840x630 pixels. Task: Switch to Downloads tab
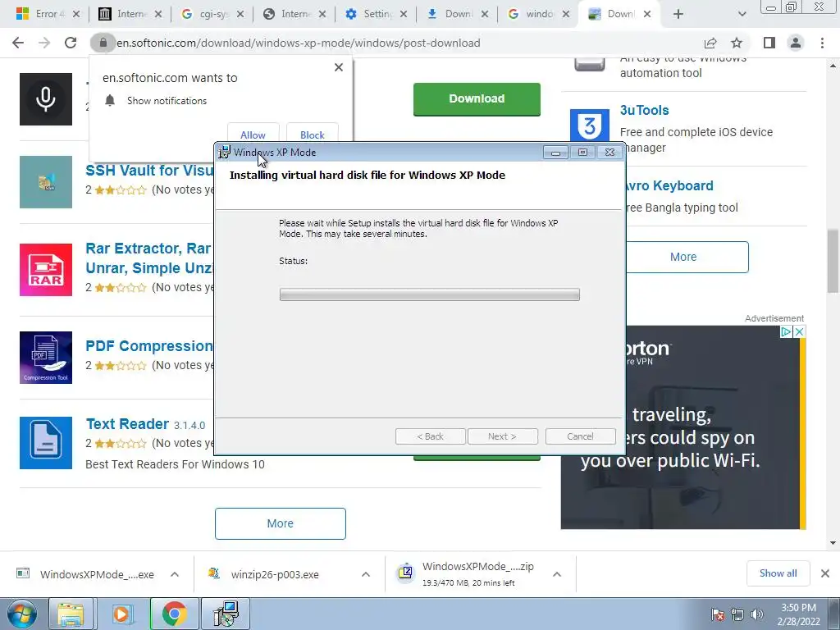point(457,15)
